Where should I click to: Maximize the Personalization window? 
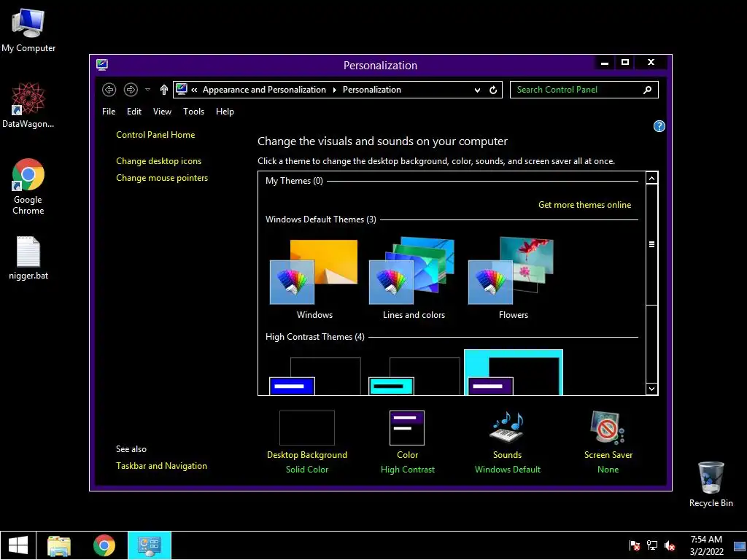coord(625,63)
